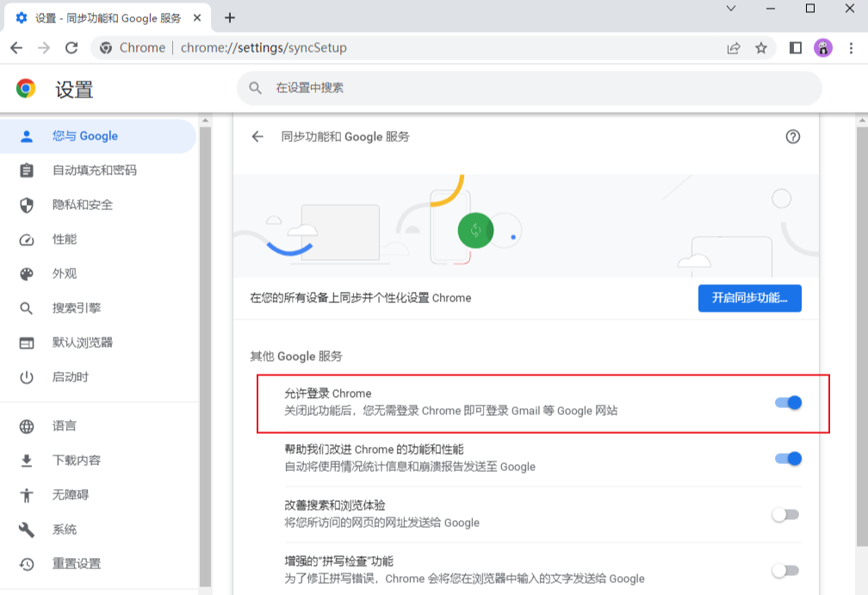Screen dimensions: 868x595
Task: Select 您与 Google in sidebar
Action: coord(98,136)
